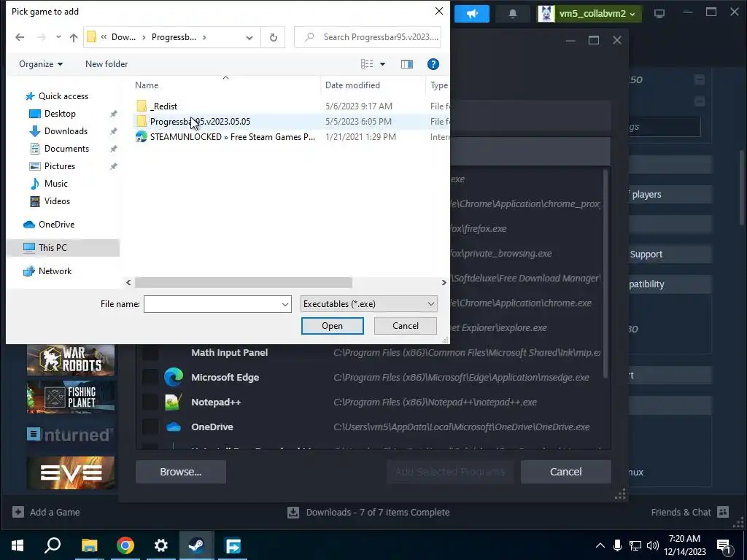
Task: Focus the Search Progressbar95 box
Action: 368,37
